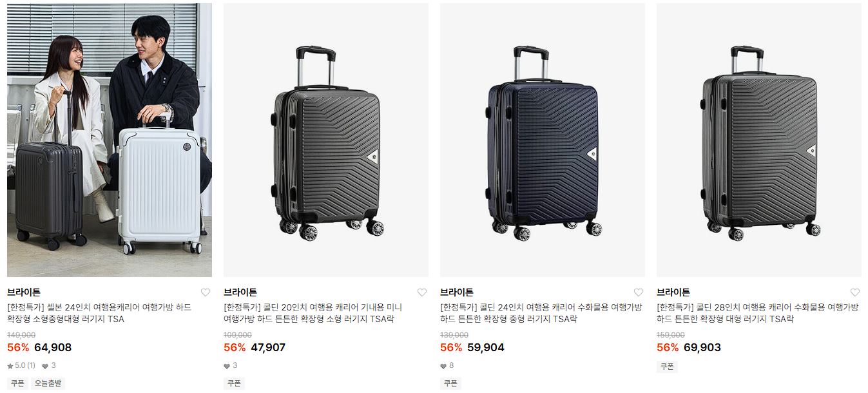Viewport: 868px width, 393px height.
Task: Open the gray 28-inch suitcase image
Action: (x=759, y=140)
